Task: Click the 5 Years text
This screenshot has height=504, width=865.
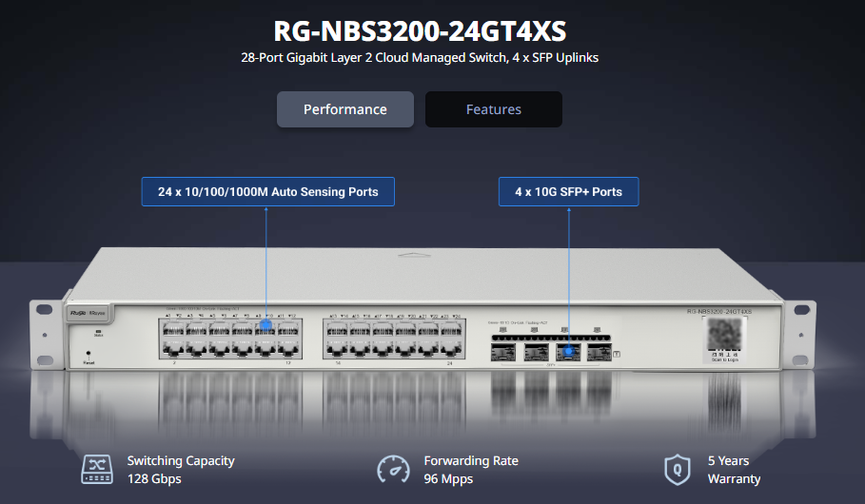Action: tap(728, 461)
